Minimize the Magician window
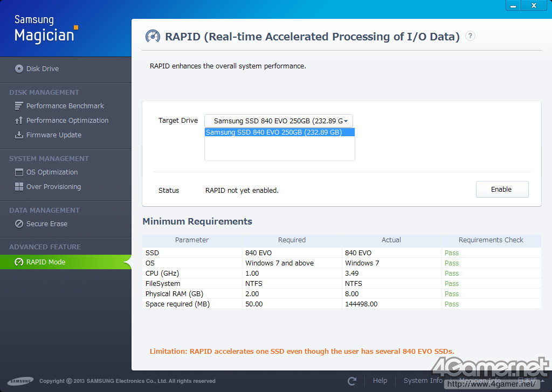Image resolution: width=552 pixels, height=392 pixels. [x=513, y=5]
